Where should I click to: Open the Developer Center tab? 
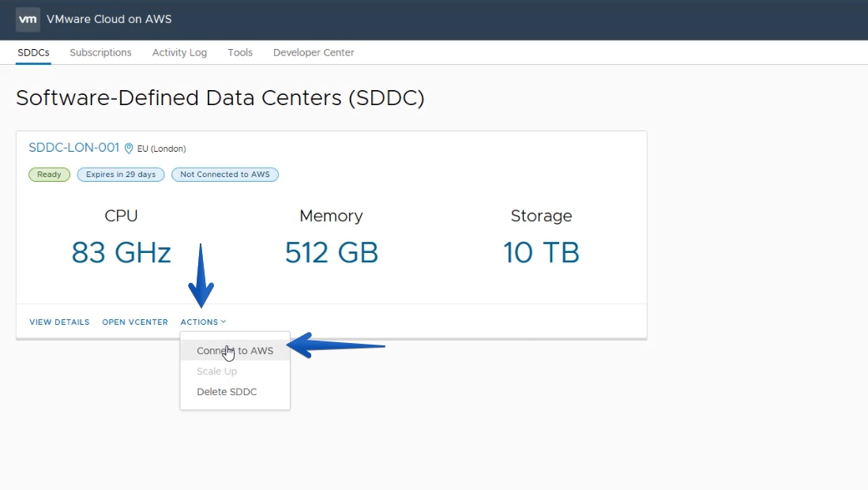tap(314, 53)
